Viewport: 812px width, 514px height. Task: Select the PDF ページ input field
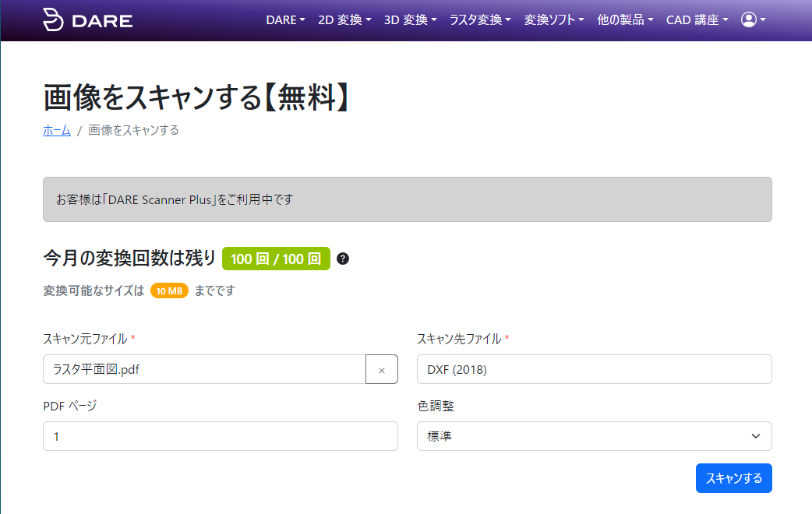(x=221, y=436)
